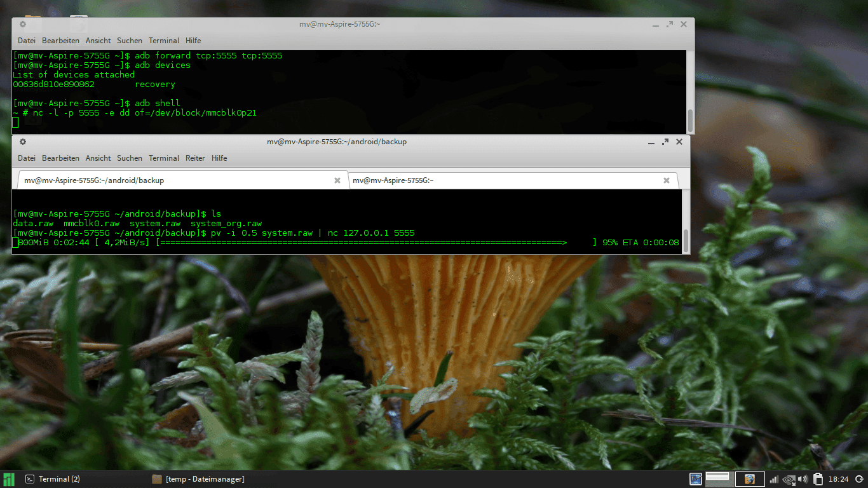This screenshot has width=868, height=488.
Task: Click the 'adb shell' command text
Action: coord(158,103)
